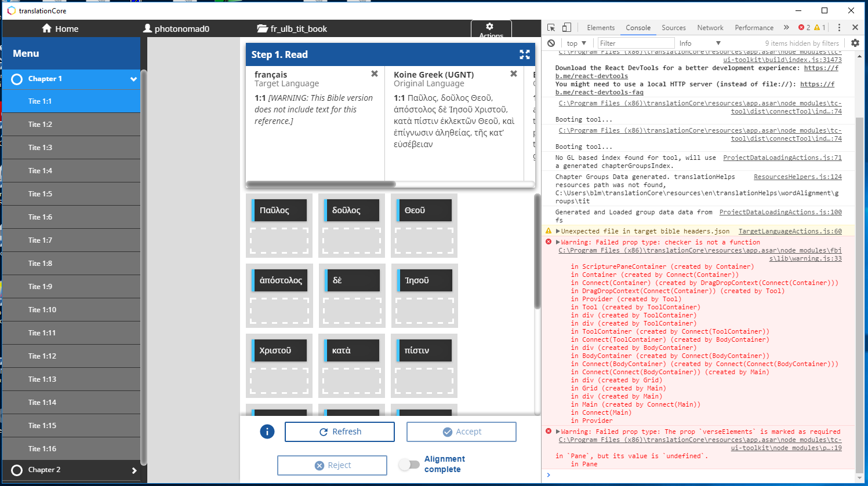Toggle the DevTools device toolbar icon
The height and width of the screenshot is (486, 868).
(x=566, y=27)
